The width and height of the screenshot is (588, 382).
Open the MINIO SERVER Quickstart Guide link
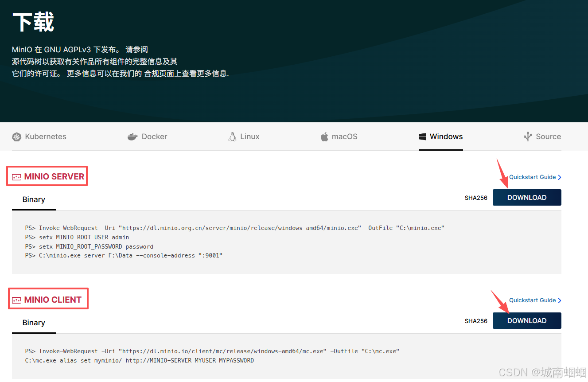[x=535, y=177]
